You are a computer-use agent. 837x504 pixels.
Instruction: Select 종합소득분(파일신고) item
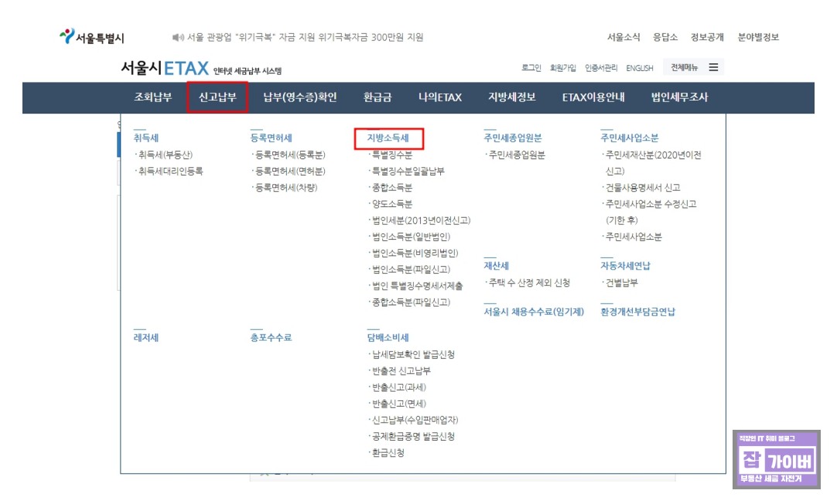[x=411, y=302]
